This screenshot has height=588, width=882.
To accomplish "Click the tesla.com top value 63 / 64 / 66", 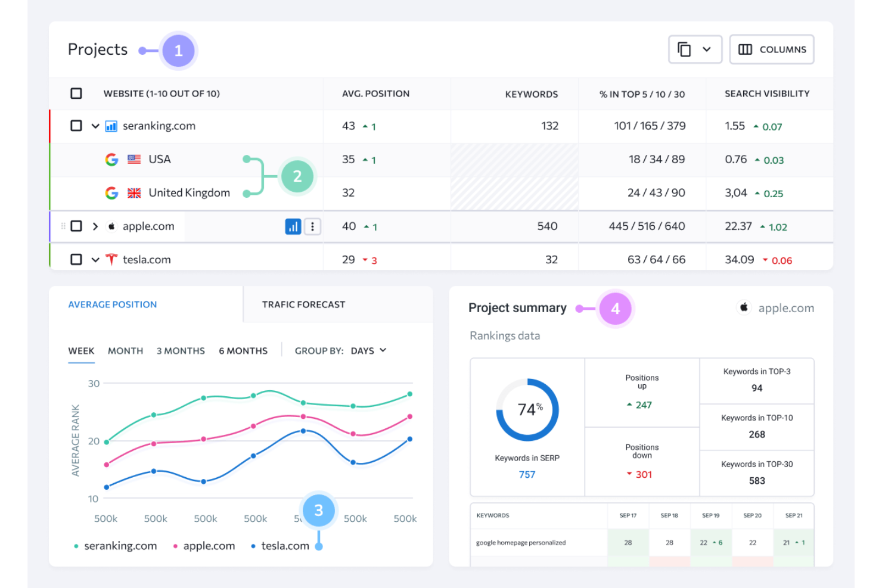I will 656,260.
